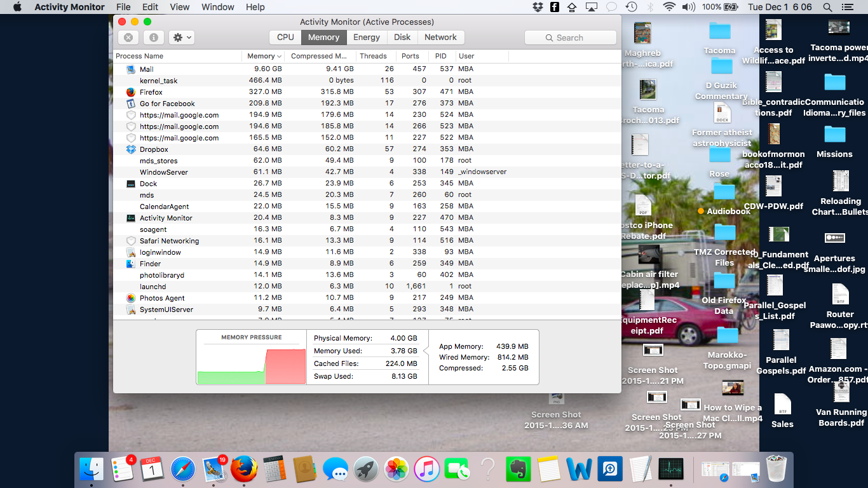868x488 pixels.
Task: Select the mail.google.com row using 165.5 MB
Action: pos(367,138)
